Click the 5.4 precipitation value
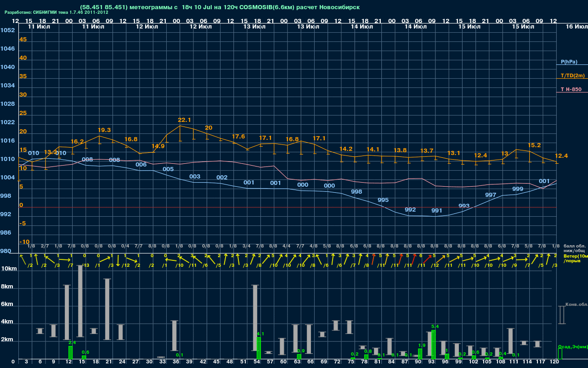Image resolution: width=588 pixels, height=368 pixels. tap(435, 327)
